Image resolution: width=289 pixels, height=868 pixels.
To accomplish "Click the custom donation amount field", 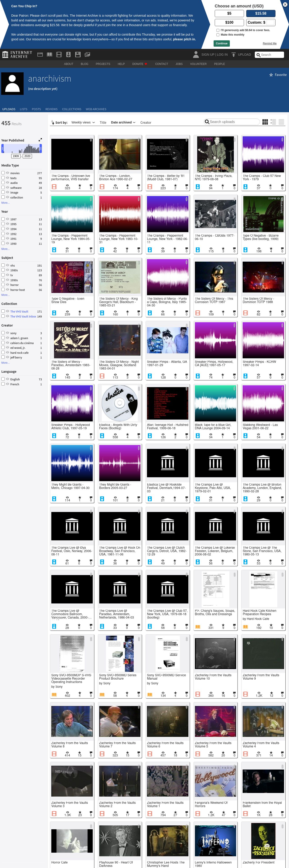I will (x=271, y=23).
